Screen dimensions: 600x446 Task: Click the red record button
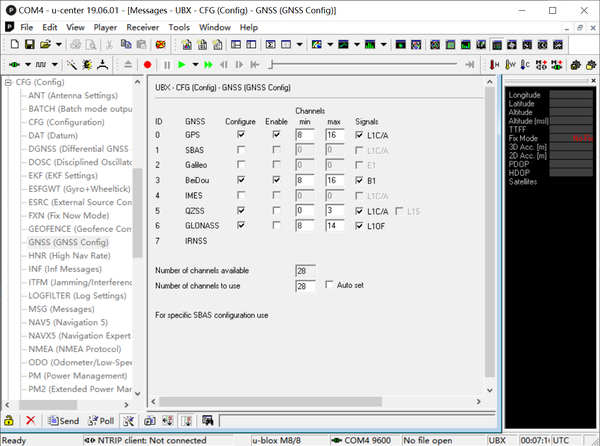pyautogui.click(x=147, y=64)
